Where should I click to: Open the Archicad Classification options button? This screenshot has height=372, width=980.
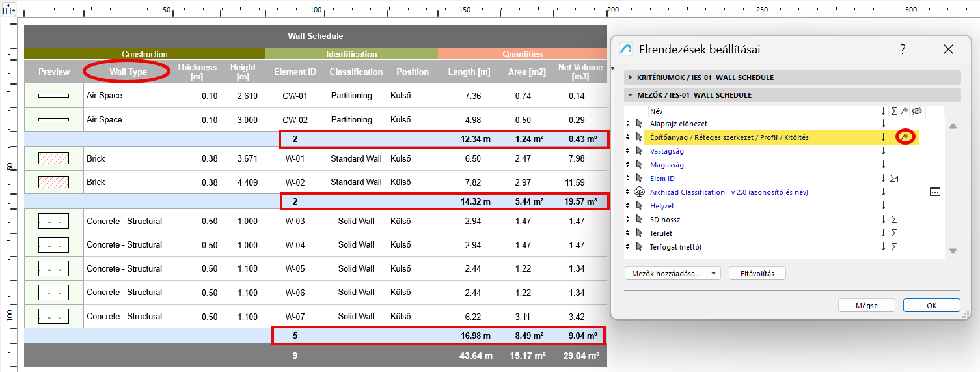point(935,192)
